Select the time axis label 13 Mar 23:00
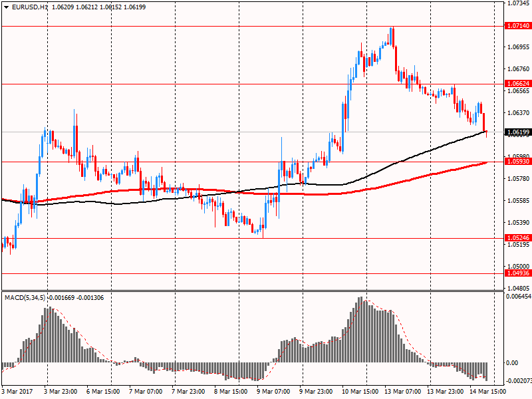 pyautogui.click(x=445, y=391)
